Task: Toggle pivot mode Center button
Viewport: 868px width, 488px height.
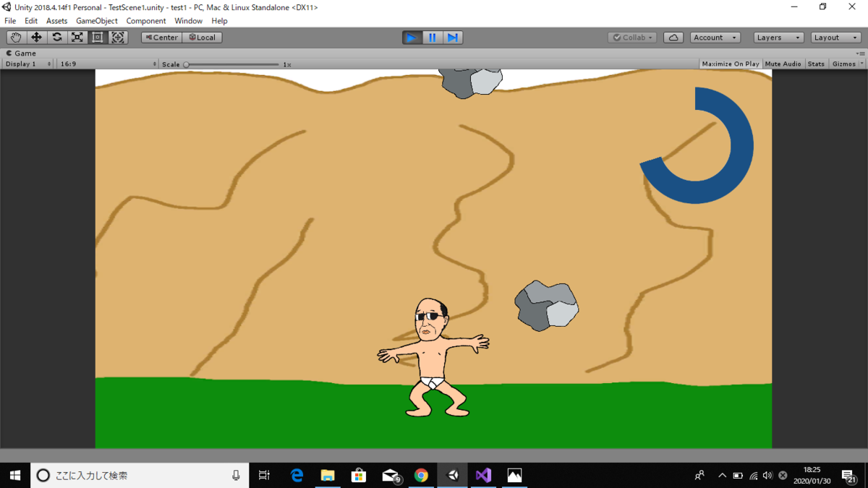Action: [161, 38]
